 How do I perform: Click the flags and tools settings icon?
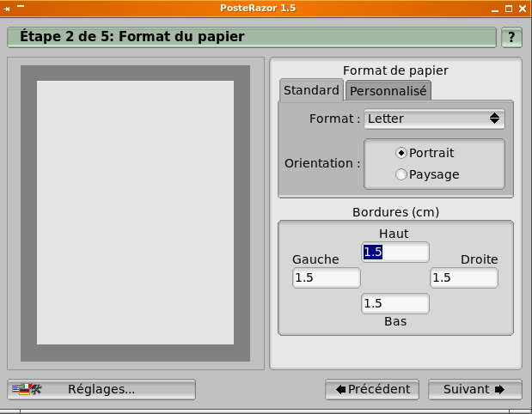(x=28, y=389)
